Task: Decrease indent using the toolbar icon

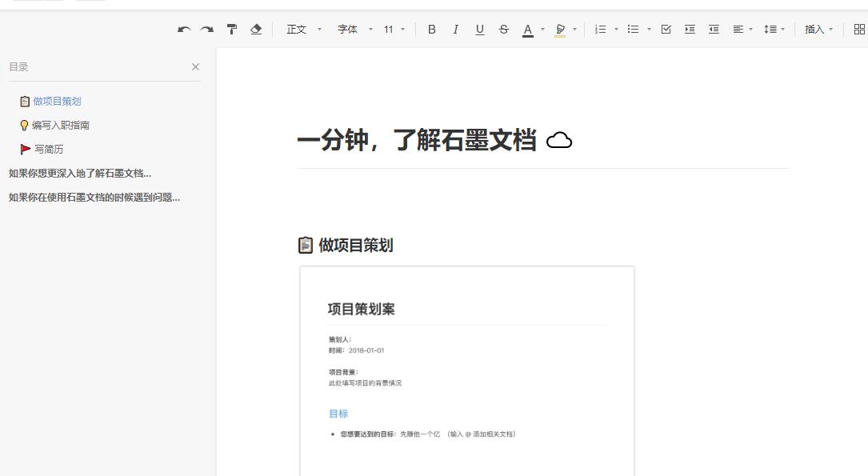Action: click(714, 30)
